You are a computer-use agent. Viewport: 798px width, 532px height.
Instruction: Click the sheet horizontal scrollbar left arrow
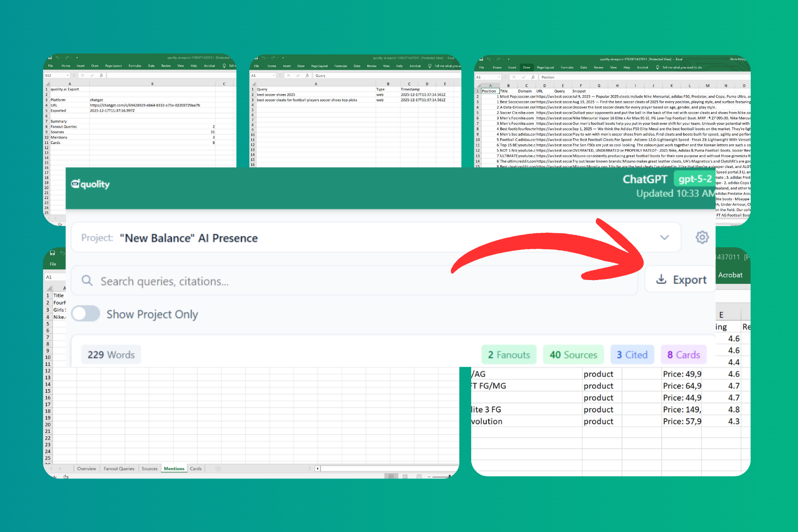pos(317,469)
